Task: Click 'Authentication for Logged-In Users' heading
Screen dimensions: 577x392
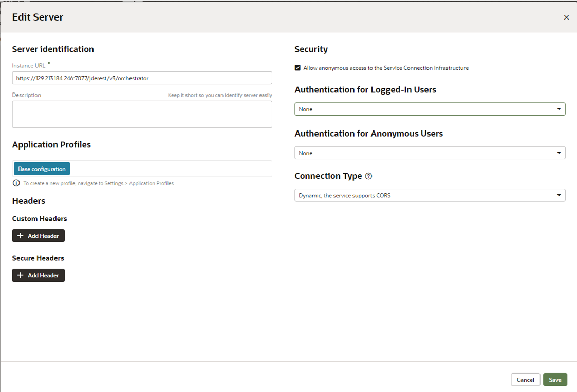Action: pyautogui.click(x=365, y=90)
